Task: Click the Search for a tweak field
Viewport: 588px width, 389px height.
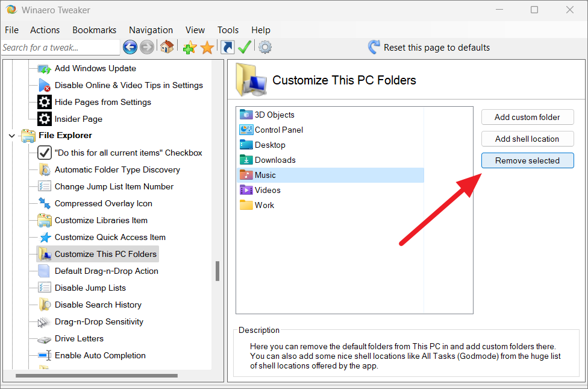Action: point(60,48)
